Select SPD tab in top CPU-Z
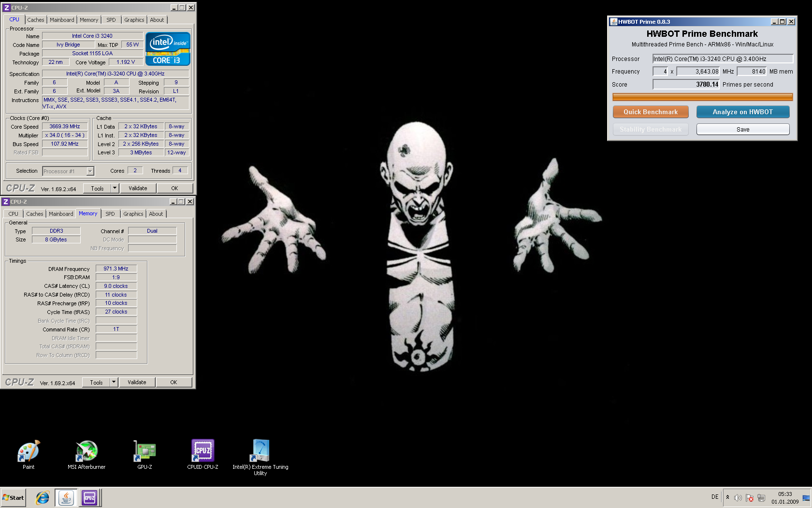 click(111, 20)
